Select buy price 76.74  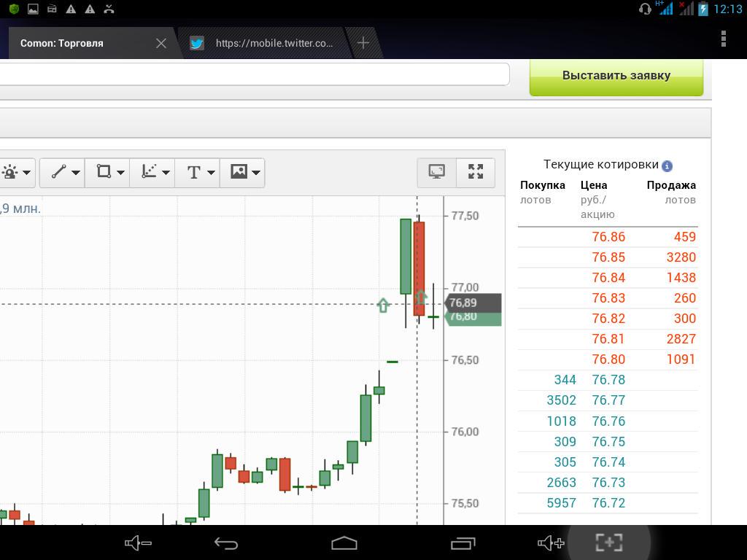click(608, 462)
